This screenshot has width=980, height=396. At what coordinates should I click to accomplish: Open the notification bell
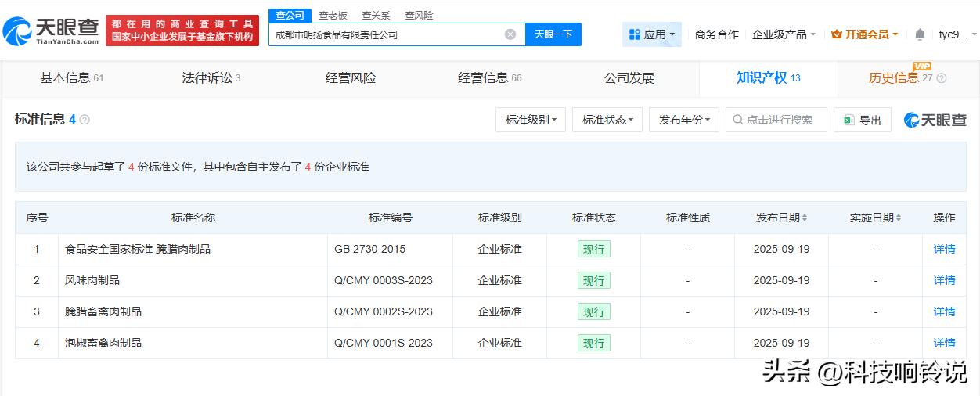(920, 34)
